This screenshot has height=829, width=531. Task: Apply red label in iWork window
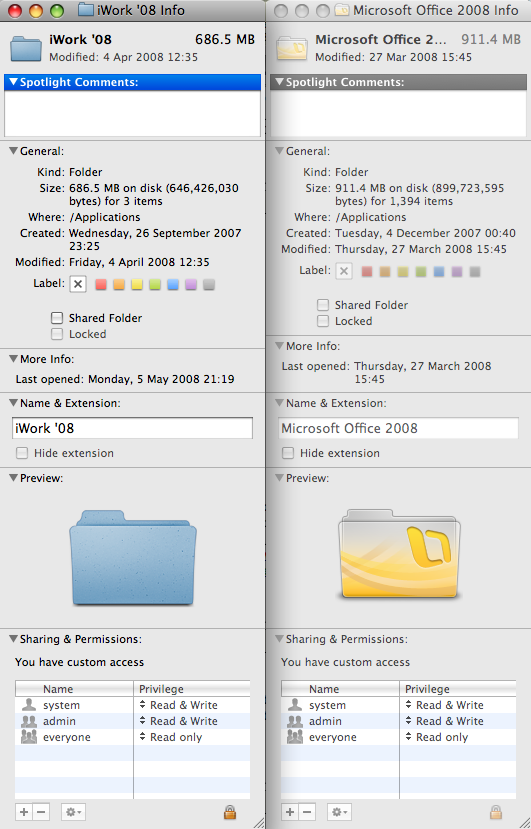[101, 284]
